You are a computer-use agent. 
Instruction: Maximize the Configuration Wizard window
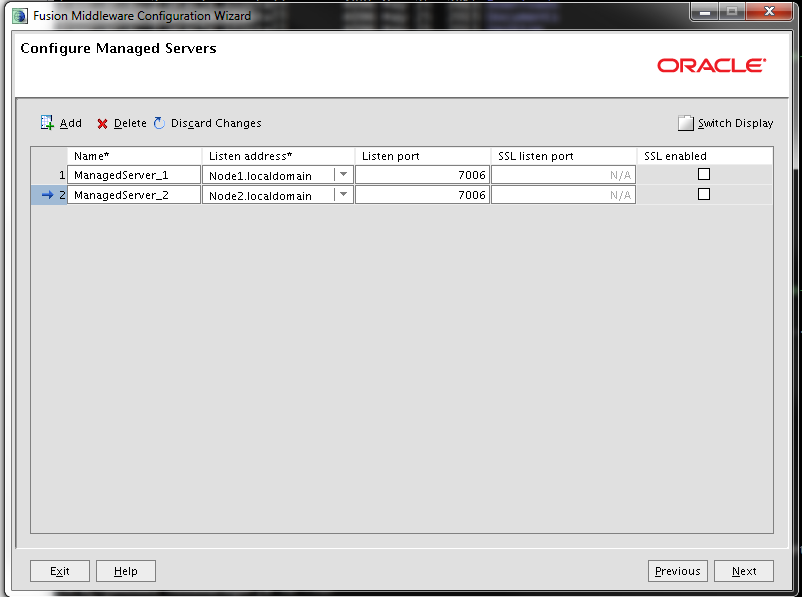click(x=732, y=11)
